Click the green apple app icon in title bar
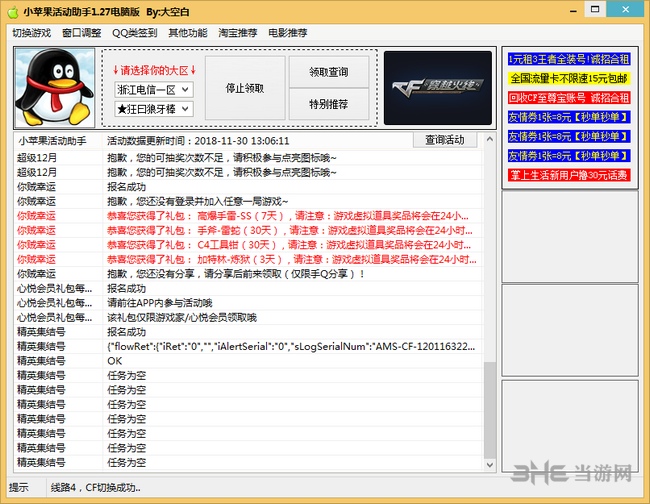This screenshot has height=504, width=650. point(13,12)
